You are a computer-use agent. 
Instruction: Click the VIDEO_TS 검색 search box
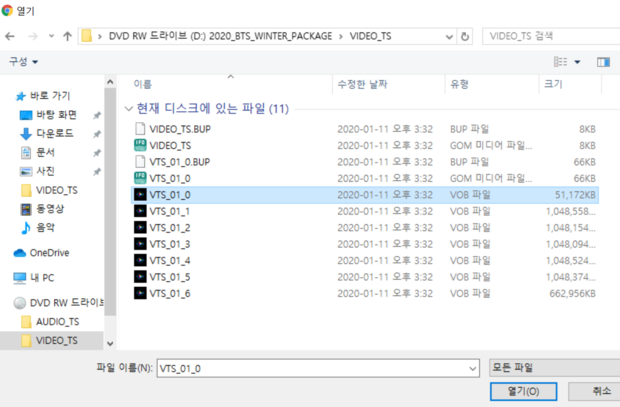pyautogui.click(x=551, y=36)
